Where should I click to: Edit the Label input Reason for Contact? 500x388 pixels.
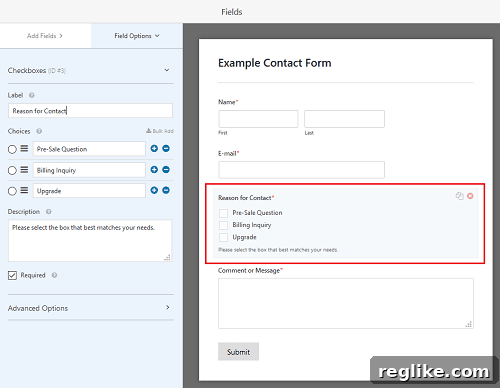click(x=90, y=111)
